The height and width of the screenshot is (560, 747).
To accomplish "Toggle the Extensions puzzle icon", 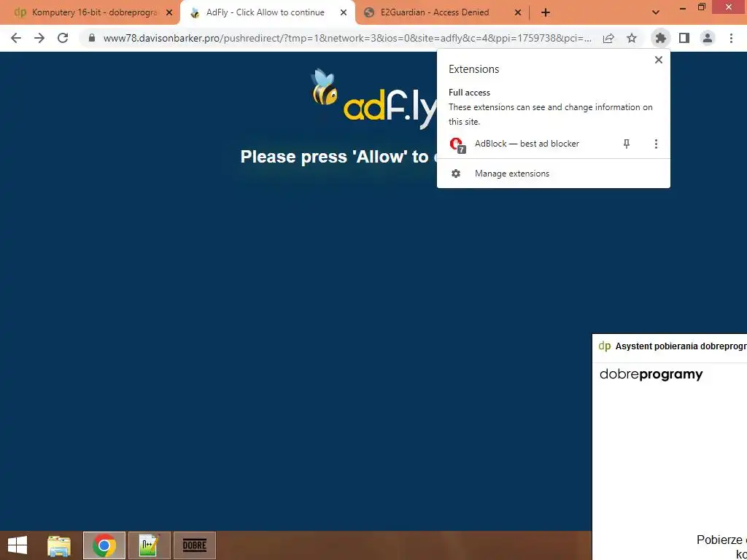I will coord(660,38).
